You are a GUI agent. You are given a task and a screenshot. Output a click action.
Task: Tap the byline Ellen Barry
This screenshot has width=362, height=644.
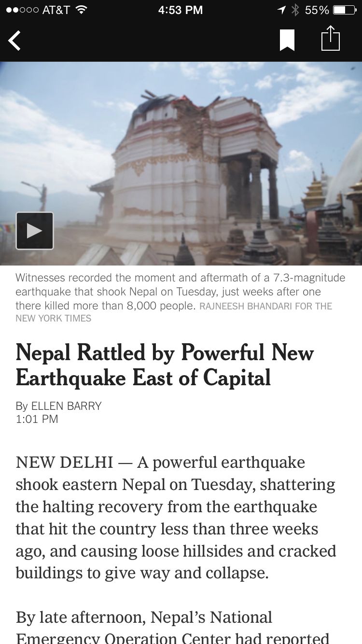pos(66,406)
